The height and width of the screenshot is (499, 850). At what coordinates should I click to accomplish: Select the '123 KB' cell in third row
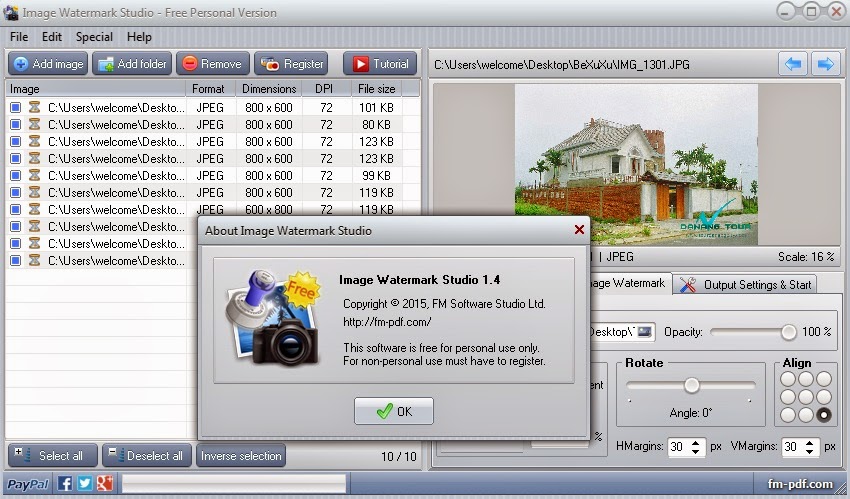376,141
